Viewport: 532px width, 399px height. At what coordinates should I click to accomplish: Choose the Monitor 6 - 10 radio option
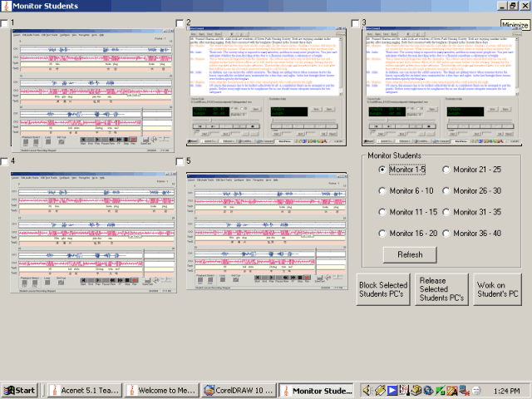(382, 190)
